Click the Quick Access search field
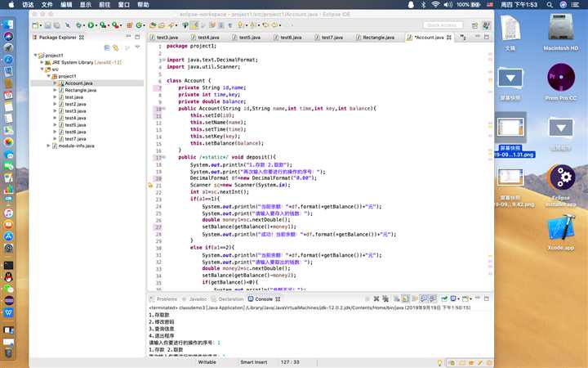The image size is (588, 368). coord(444,25)
